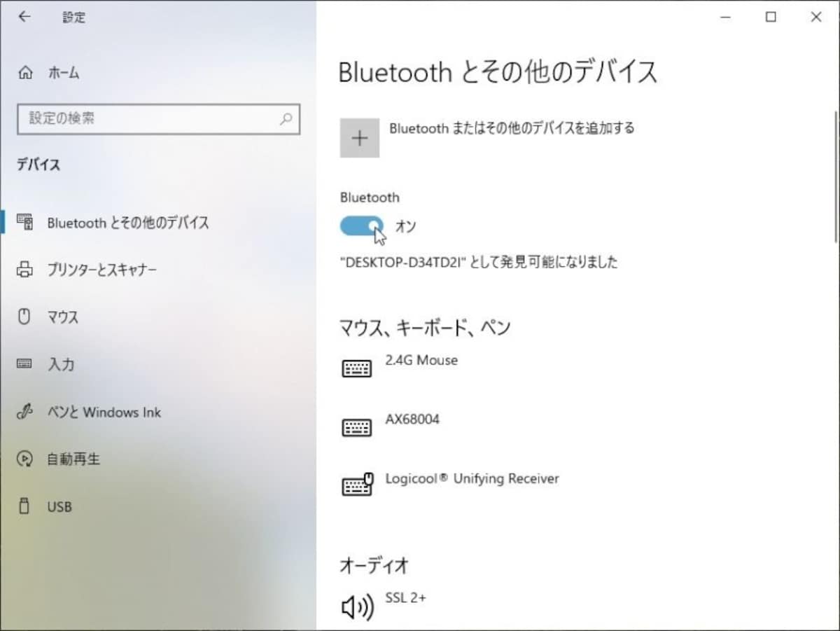Click the オン label beside toggle
Screen dimensions: 840x631
click(x=406, y=226)
